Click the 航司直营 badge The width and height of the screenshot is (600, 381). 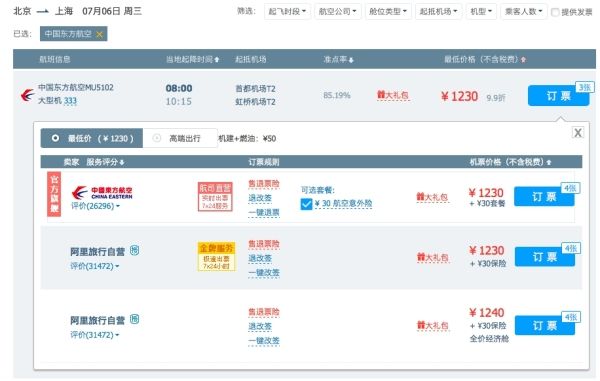point(215,196)
